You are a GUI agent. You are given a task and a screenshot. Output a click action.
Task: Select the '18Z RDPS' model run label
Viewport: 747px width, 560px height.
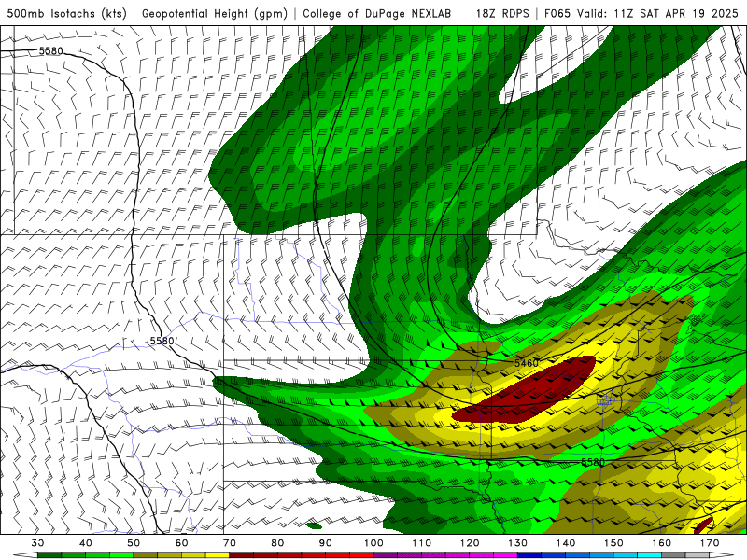(502, 13)
